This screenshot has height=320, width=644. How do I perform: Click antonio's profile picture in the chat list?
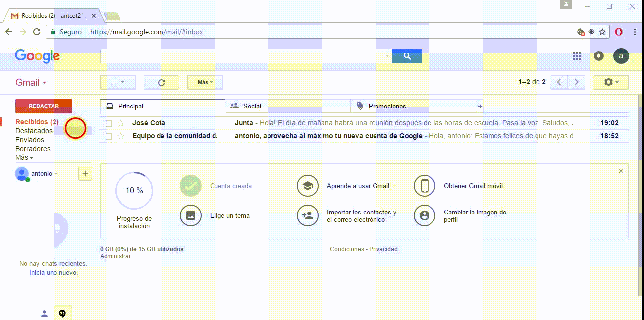pyautogui.click(x=22, y=174)
